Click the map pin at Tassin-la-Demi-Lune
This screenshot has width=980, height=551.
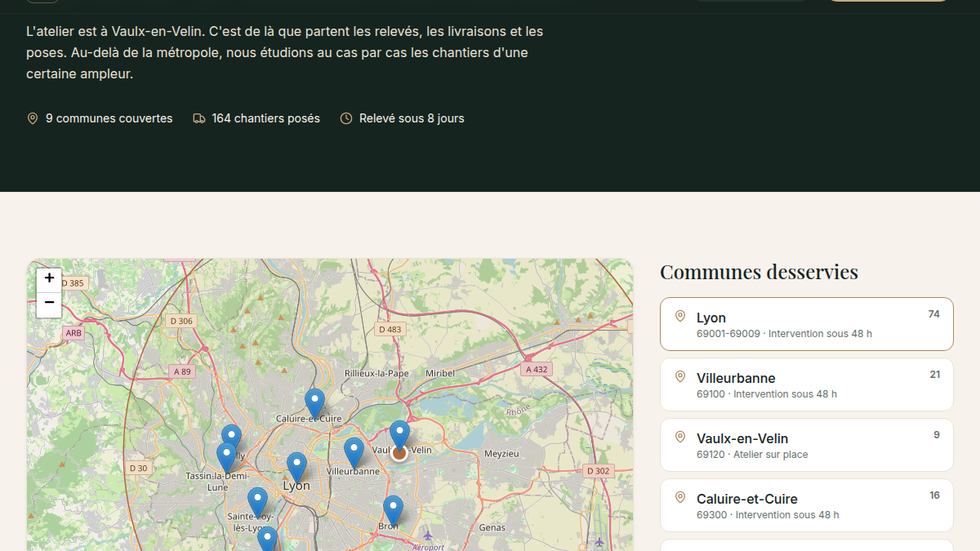(x=226, y=458)
